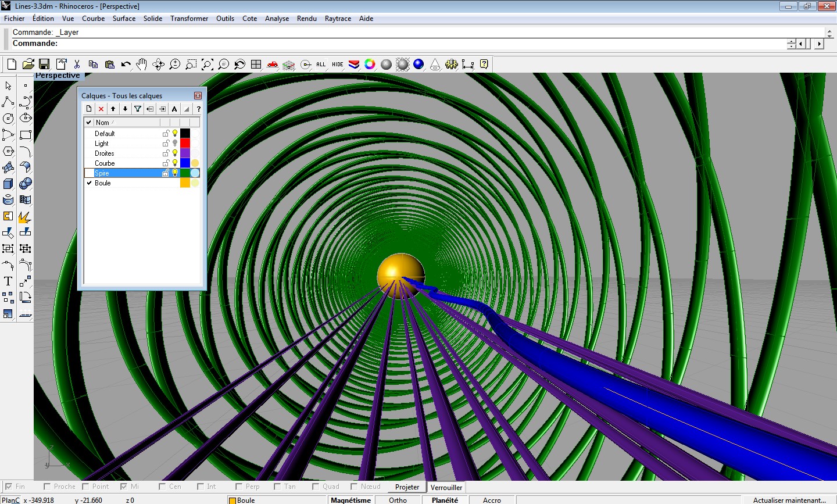This screenshot has height=504, width=837.
Task: Click the Paste clipboard icon
Action: pos(109,64)
